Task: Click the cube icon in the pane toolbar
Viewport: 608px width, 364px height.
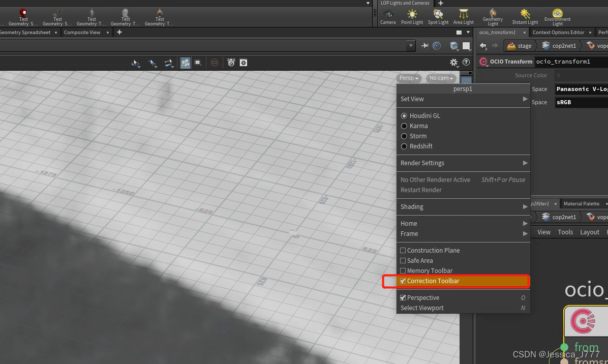Action: coord(453,46)
